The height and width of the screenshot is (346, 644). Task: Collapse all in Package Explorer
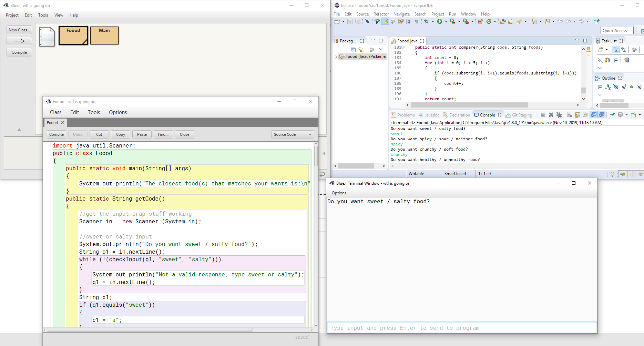point(353,50)
